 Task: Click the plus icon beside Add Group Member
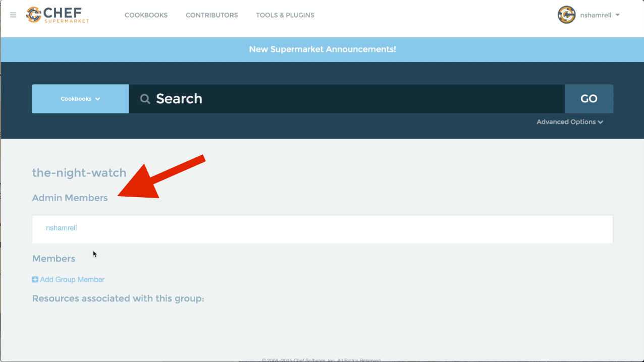click(35, 279)
